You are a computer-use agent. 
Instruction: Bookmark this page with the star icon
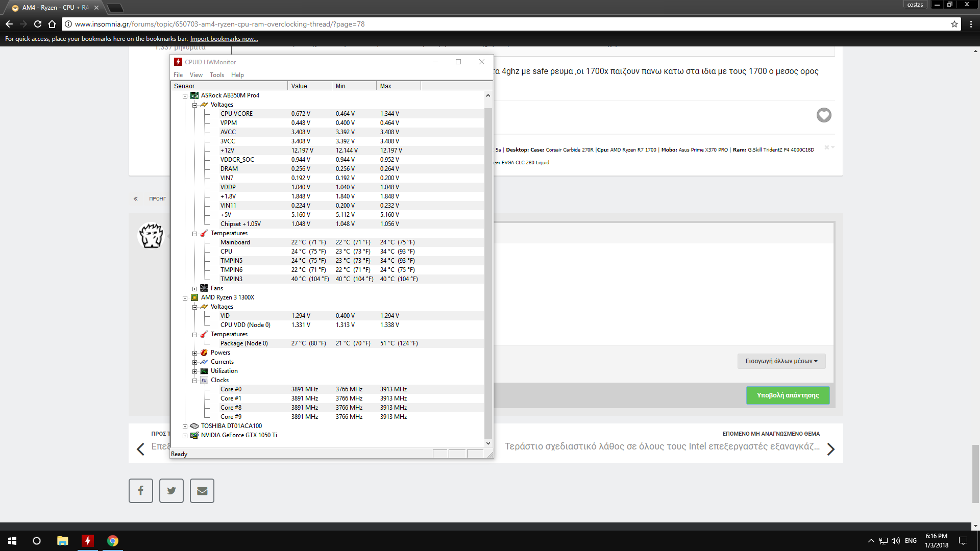(x=954, y=24)
